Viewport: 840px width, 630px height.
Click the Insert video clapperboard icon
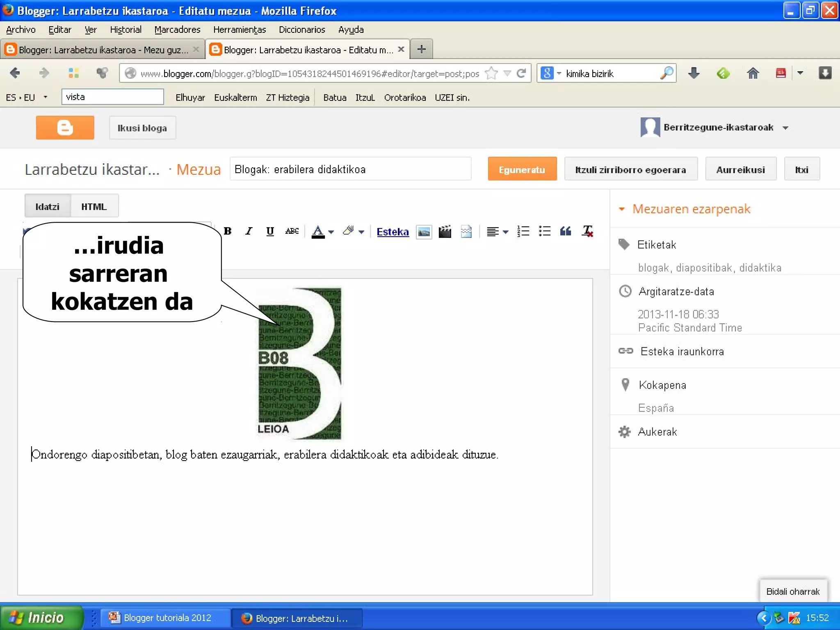pos(445,232)
